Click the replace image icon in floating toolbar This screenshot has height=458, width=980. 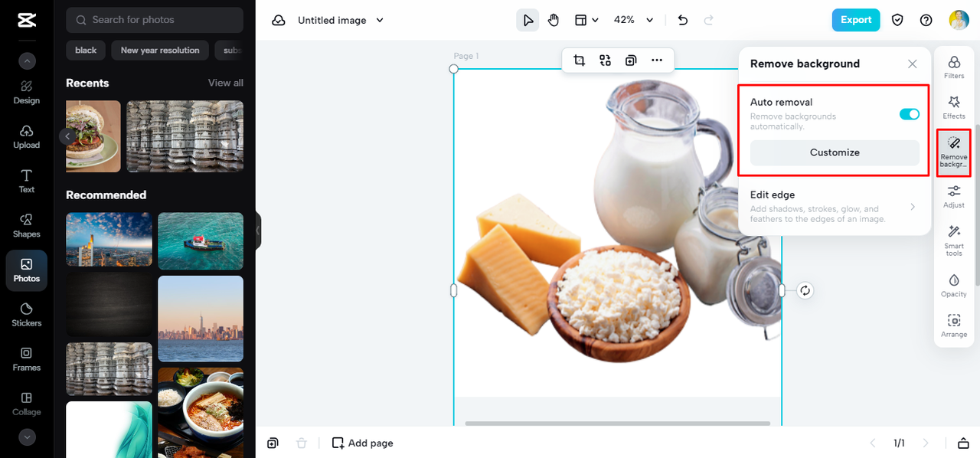pos(605,61)
